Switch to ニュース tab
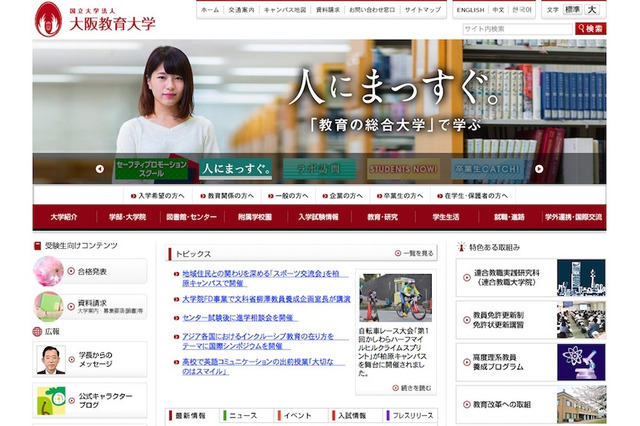The width and height of the screenshot is (640, 426). [x=246, y=415]
